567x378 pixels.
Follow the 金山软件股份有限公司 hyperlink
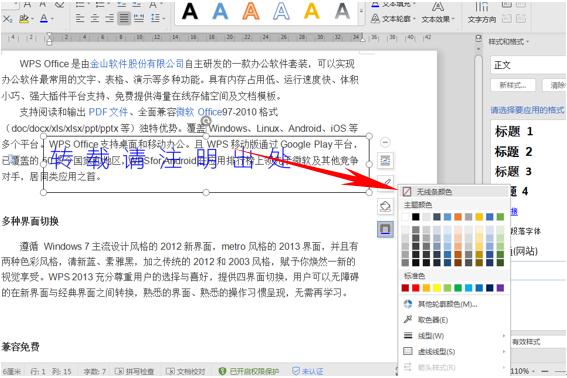click(x=137, y=64)
